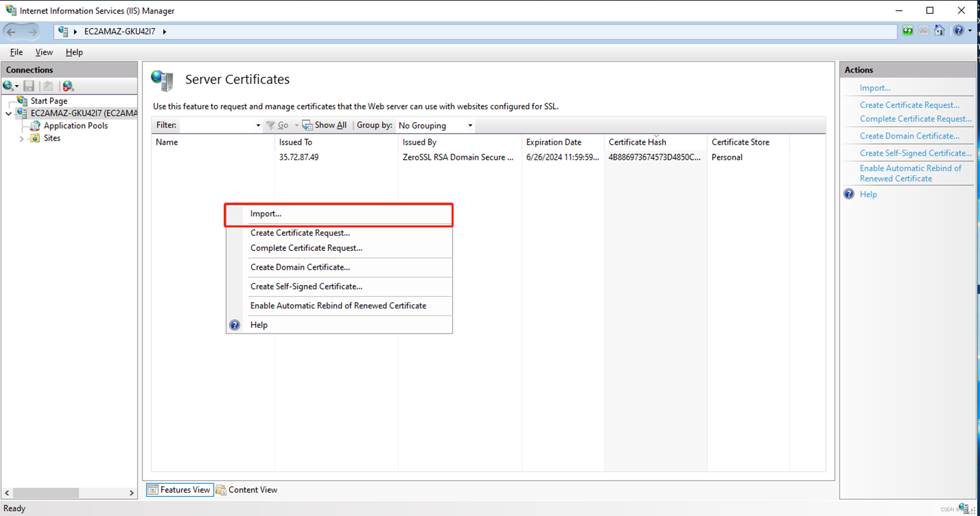Image resolution: width=980 pixels, height=516 pixels.
Task: Click the Create New Connection globe icon
Action: click(8, 86)
